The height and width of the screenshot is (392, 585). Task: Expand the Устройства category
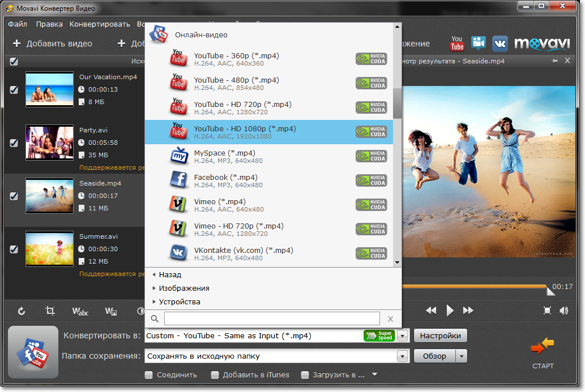179,301
